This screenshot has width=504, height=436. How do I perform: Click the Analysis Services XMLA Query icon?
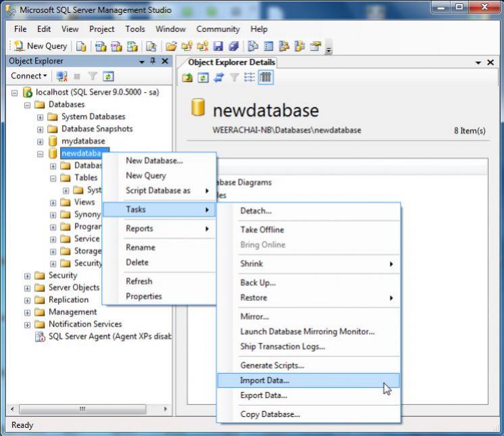[x=132, y=47]
